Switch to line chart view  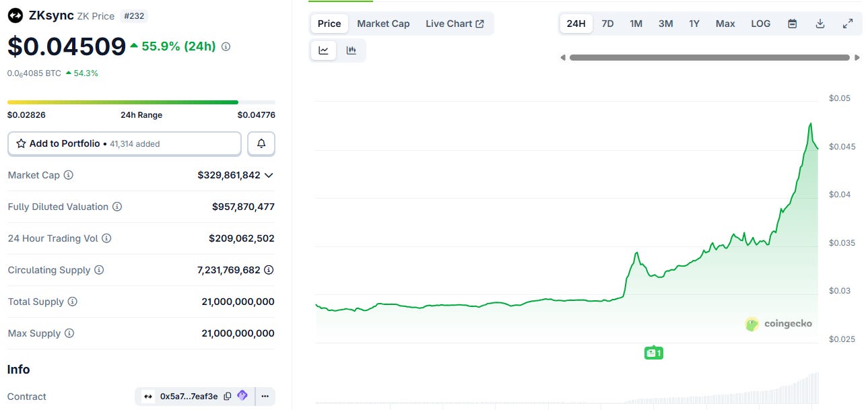323,50
